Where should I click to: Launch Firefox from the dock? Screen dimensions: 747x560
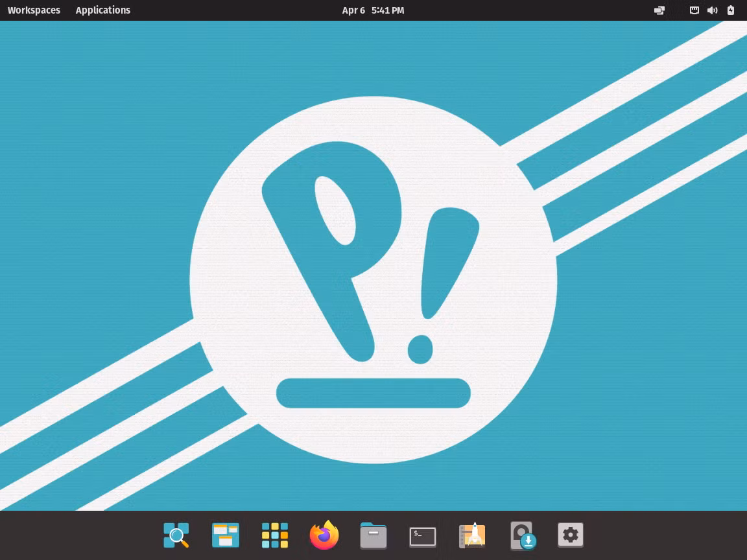point(324,535)
